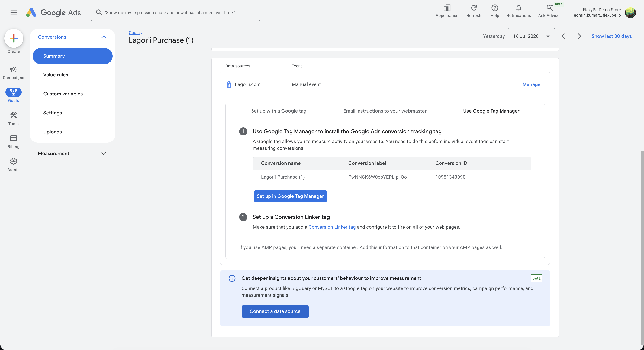
Task: Open the account profile avatar
Action: (x=630, y=12)
